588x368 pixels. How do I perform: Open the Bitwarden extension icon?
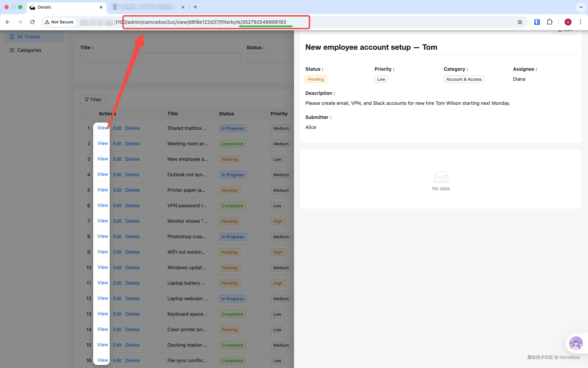pos(537,22)
